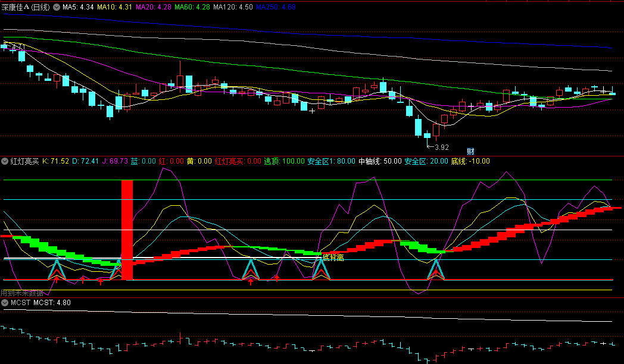Select the MA5: 4.34 label
Viewport: 624px width, 364px height.
[78, 7]
